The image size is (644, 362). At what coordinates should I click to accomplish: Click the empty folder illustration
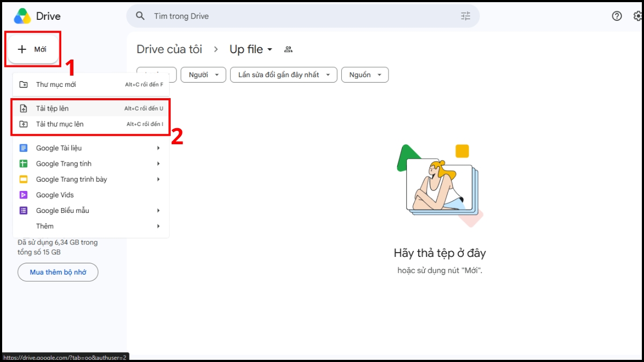pyautogui.click(x=440, y=185)
